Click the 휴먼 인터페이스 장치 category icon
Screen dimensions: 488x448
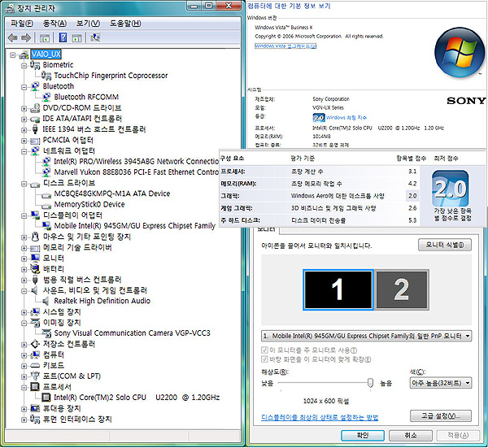(x=35, y=419)
